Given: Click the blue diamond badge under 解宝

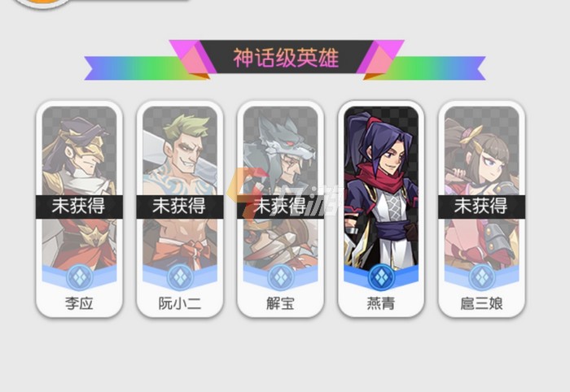Looking at the screenshot, I should pos(281,277).
